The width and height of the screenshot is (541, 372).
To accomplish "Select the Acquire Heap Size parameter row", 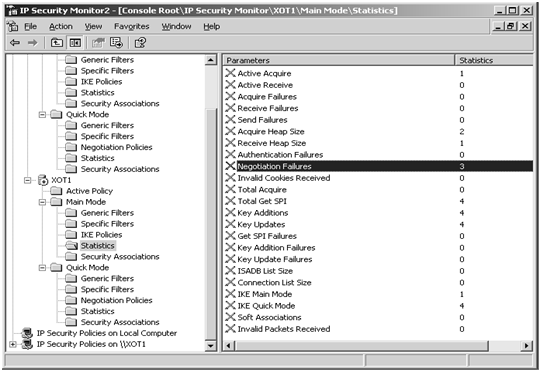I will 379,131.
